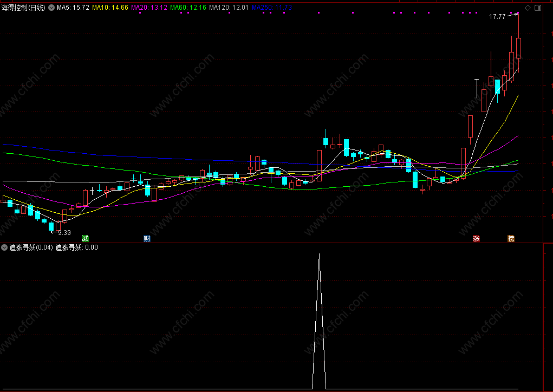This screenshot has width=553, height=392.
Task: Click the yellow MA10: 14.66 label
Action: (x=110, y=8)
